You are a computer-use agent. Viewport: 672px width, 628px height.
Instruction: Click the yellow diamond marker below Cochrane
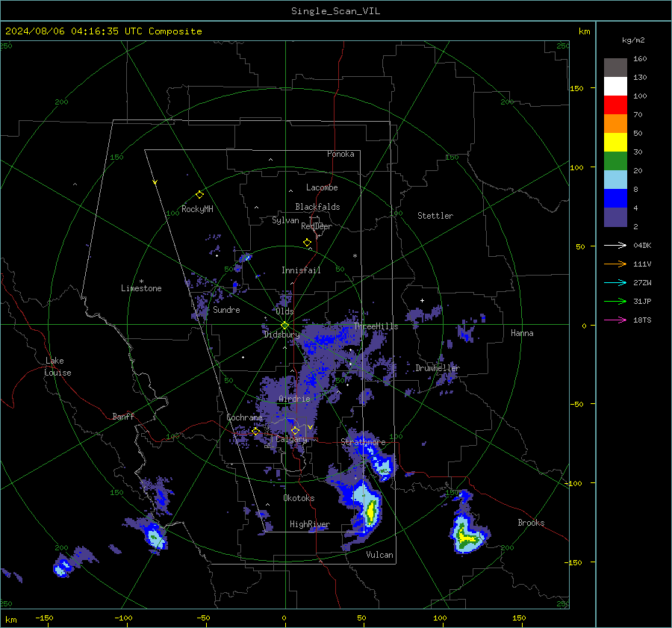pyautogui.click(x=255, y=431)
